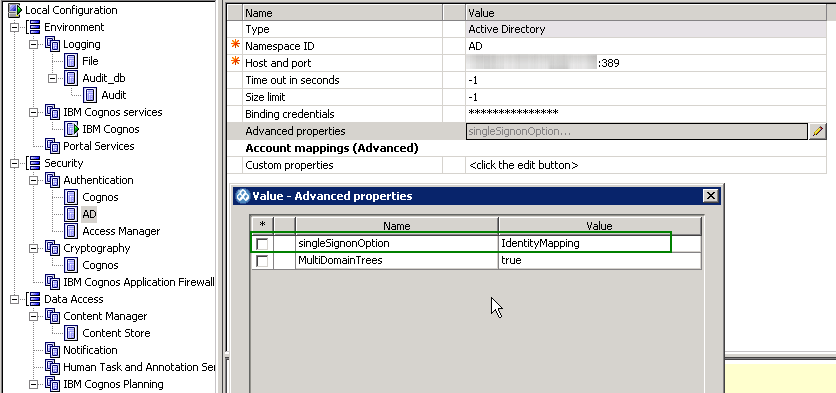The width and height of the screenshot is (836, 393).
Task: Click the pencil edit button for Advanced properties
Action: coord(817,131)
